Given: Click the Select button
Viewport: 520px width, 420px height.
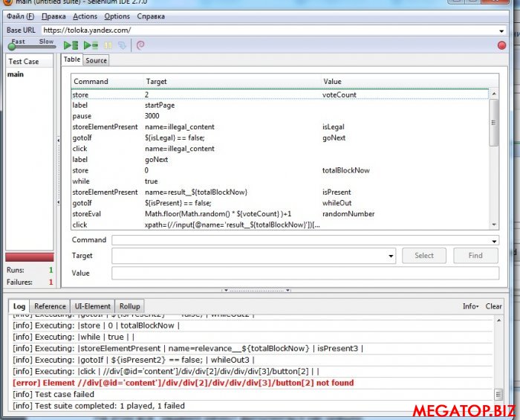Looking at the screenshot, I should tap(424, 256).
